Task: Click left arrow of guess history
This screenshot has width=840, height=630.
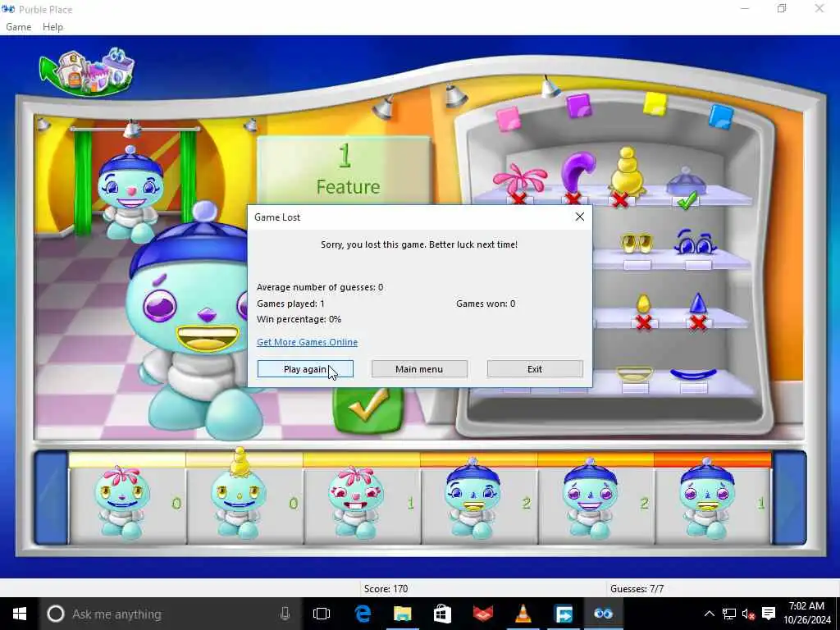Action: coord(52,498)
